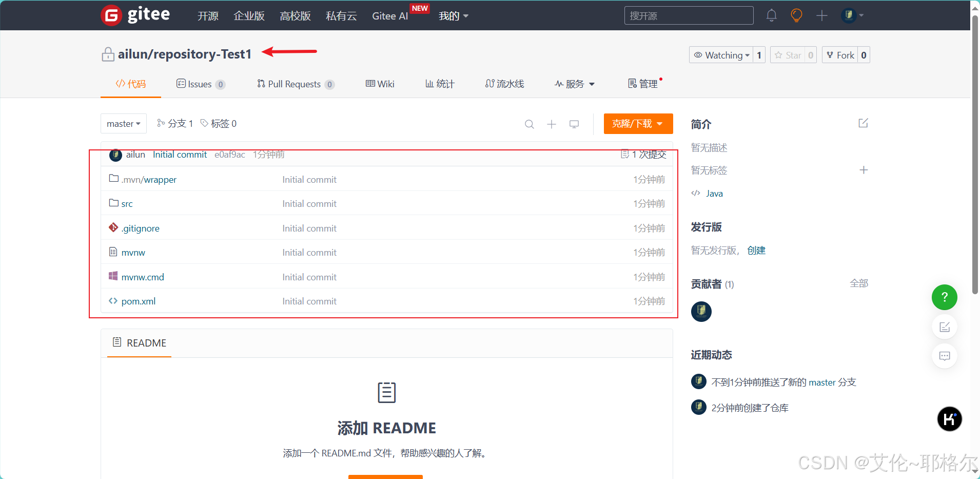980x479 pixels.
Task: Open the 管理 tab
Action: pos(643,84)
